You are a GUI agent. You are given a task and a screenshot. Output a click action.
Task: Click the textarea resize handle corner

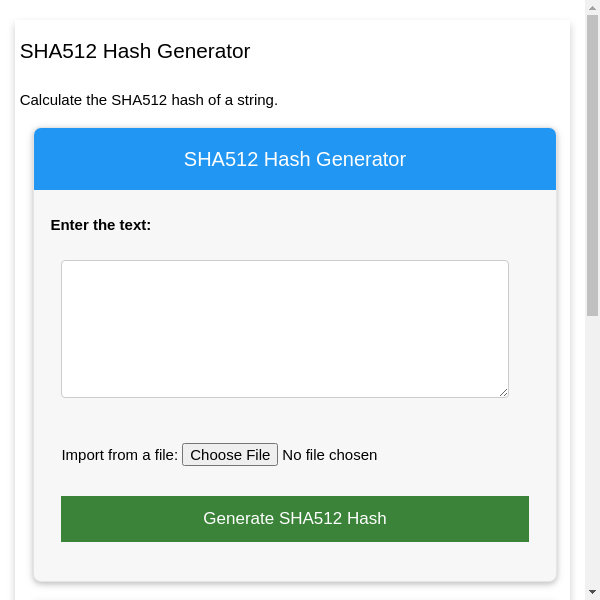[x=503, y=392]
